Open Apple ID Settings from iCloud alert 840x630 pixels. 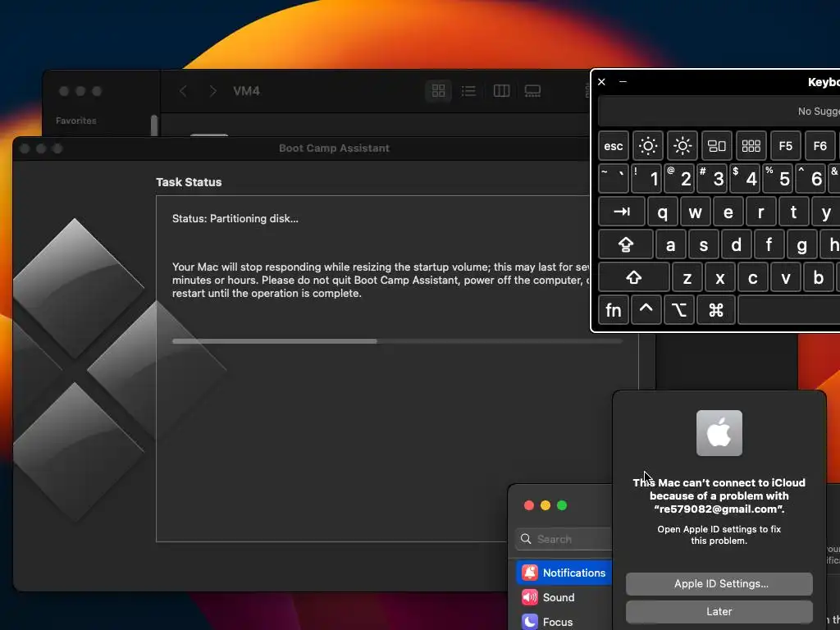(x=719, y=583)
